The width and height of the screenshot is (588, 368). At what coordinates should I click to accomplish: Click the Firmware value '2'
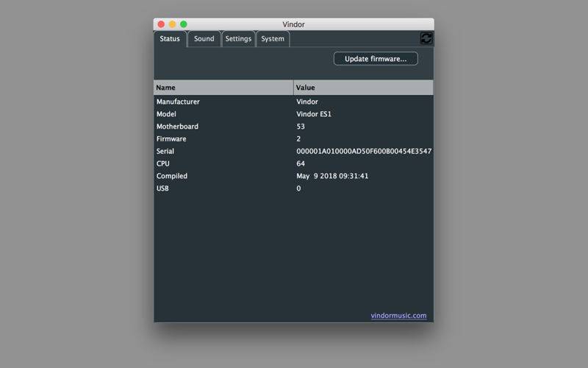[298, 139]
